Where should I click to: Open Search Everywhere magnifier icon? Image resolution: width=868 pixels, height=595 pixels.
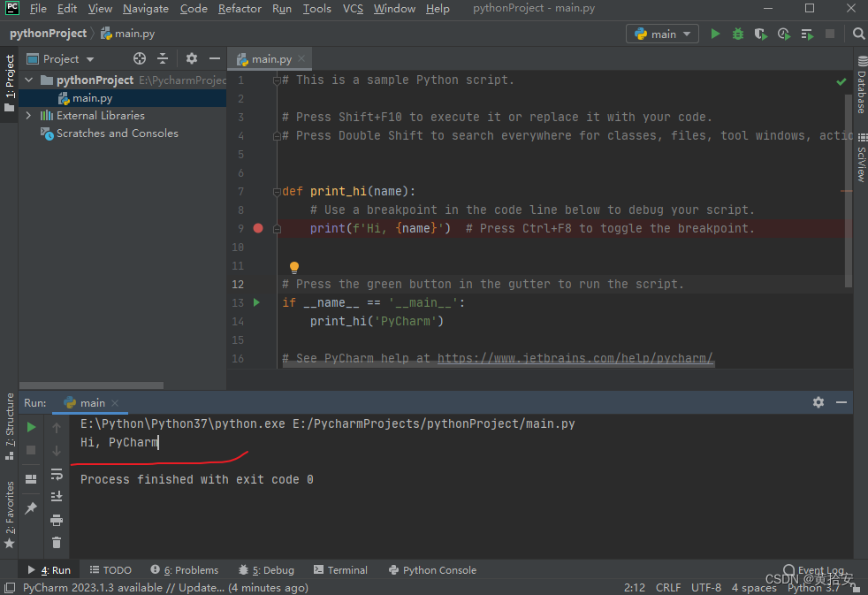pyautogui.click(x=858, y=34)
